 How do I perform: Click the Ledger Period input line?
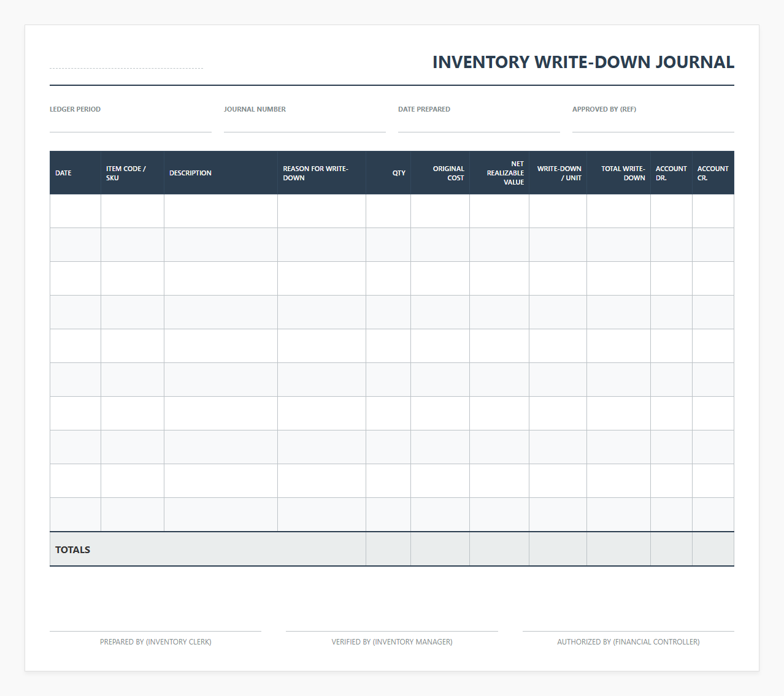pyautogui.click(x=131, y=124)
